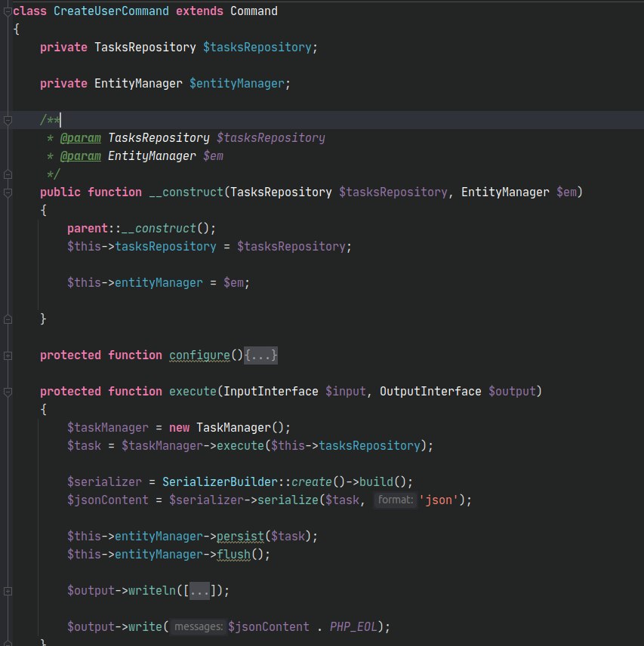Click the execute name in the protected function declaration
This screenshot has width=644, height=646.
pos(193,392)
